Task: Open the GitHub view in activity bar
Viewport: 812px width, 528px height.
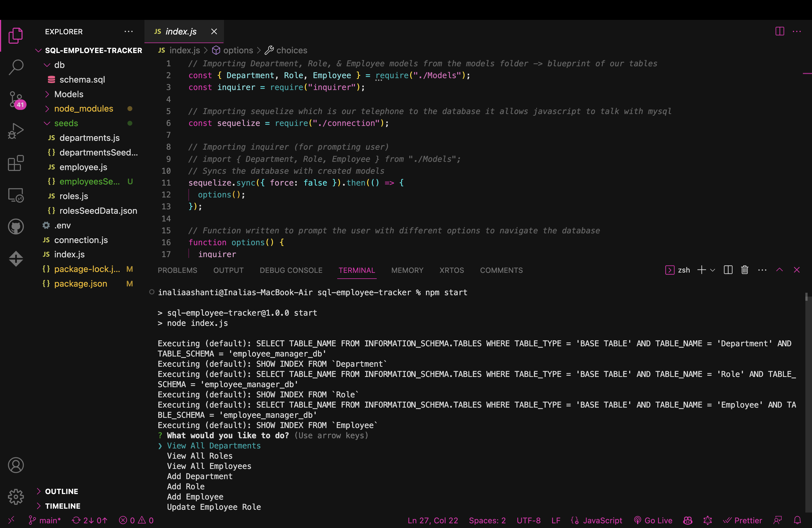Action: point(16,226)
